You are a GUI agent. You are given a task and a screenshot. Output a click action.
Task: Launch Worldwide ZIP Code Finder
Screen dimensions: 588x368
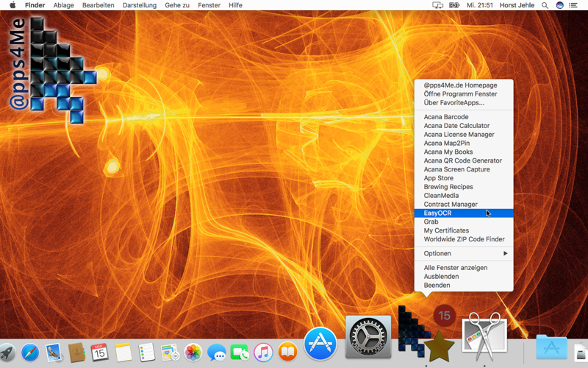(464, 239)
